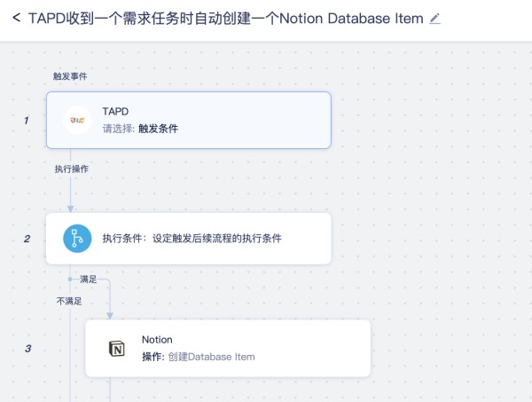Viewport: 532px width, 402px height.
Task: Click the 触发事件 section label
Action: tap(70, 76)
